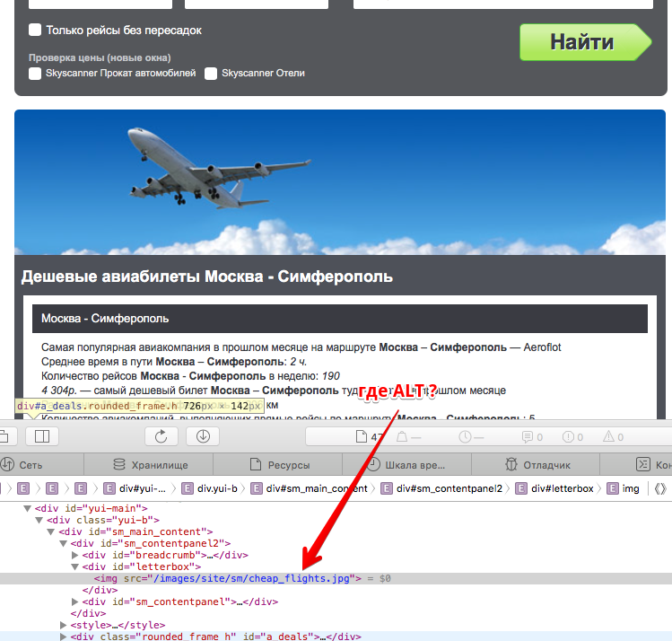This screenshot has height=641, width=672.
Task: Click the download web archive icon
Action: pyautogui.click(x=203, y=436)
